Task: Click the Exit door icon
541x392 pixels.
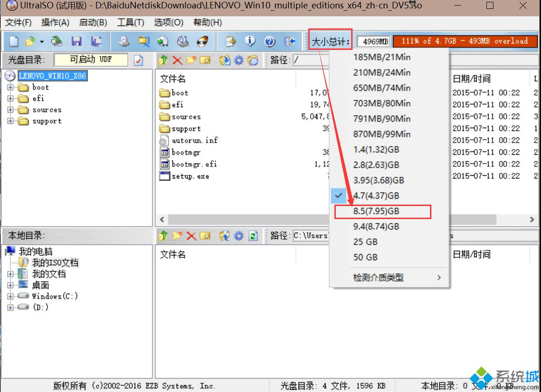Action: click(290, 41)
